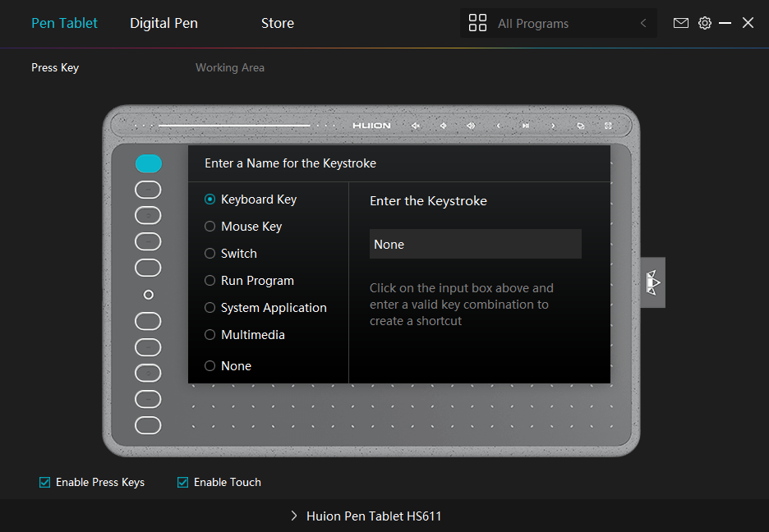Click the Huion Pen Tablet HS611 device name
Screen dimensions: 769x532
point(374,516)
